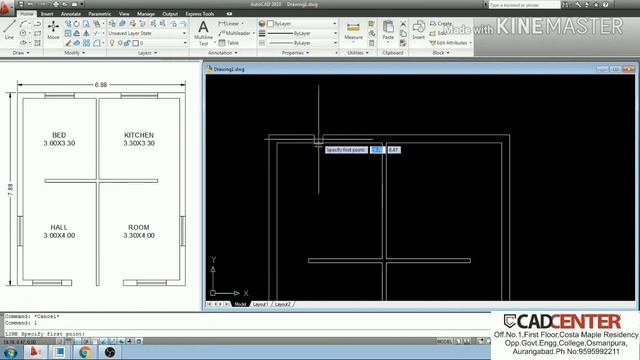Open the AutoCAD application menu button
640x360 pixels.
point(5,7)
